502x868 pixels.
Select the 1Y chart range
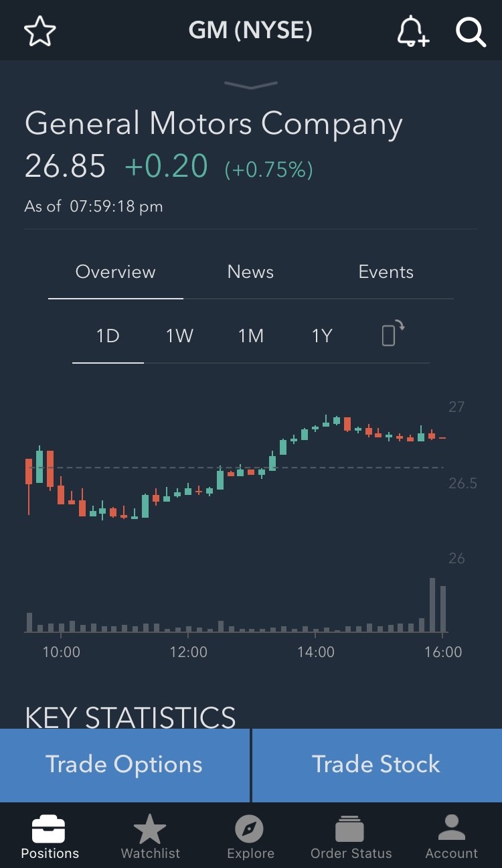pos(322,336)
